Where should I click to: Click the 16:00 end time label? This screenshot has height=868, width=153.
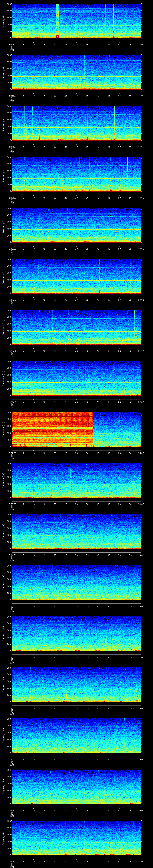click(141, 96)
